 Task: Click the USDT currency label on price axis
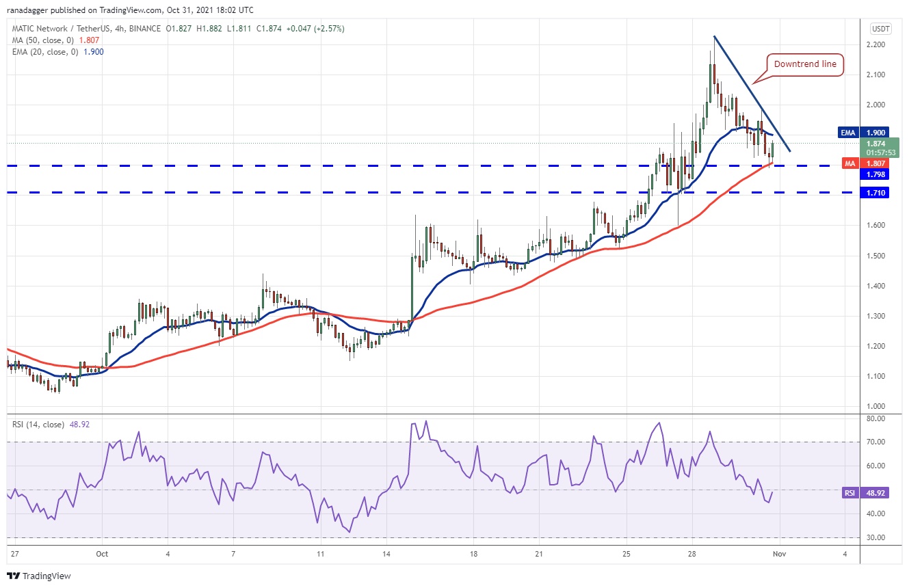[882, 29]
